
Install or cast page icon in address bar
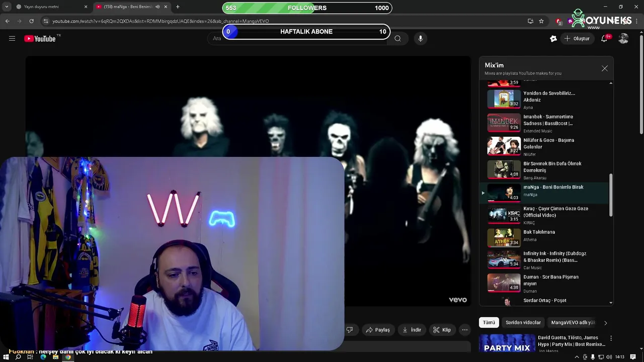[x=530, y=21]
